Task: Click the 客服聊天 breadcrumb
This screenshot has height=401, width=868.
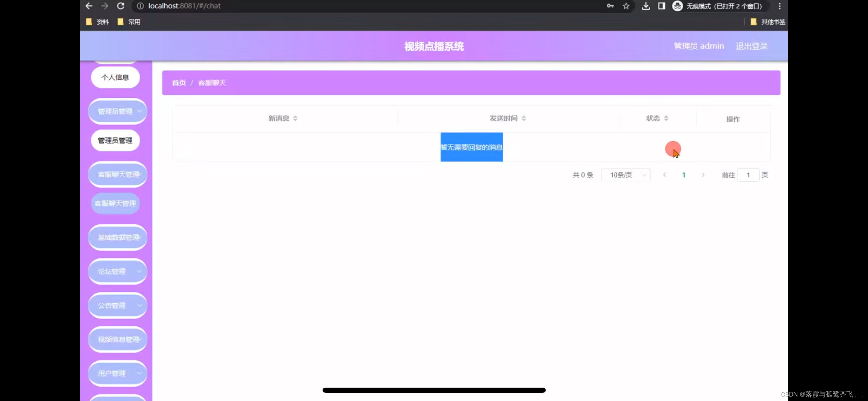Action: tap(212, 83)
